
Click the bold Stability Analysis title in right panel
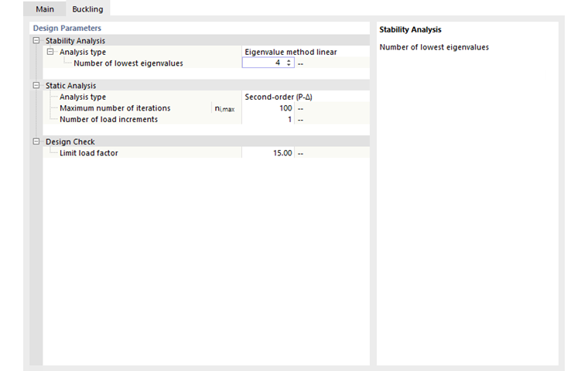point(410,29)
